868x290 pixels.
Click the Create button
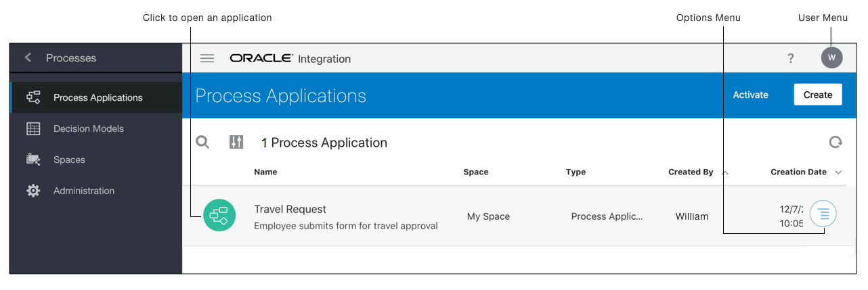pyautogui.click(x=817, y=95)
